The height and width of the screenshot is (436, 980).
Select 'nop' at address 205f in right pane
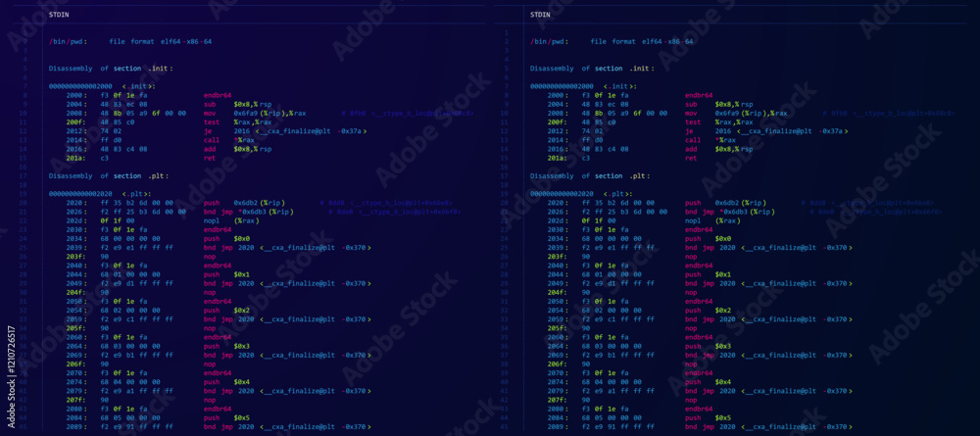click(x=691, y=328)
